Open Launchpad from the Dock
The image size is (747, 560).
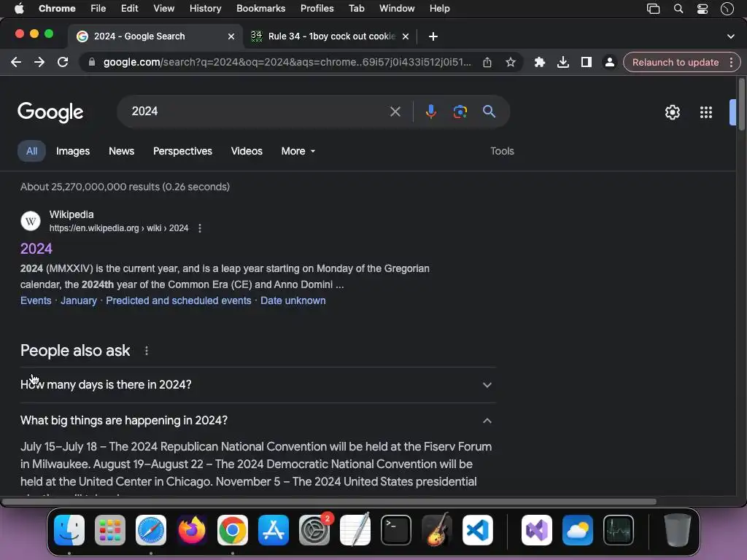110,530
